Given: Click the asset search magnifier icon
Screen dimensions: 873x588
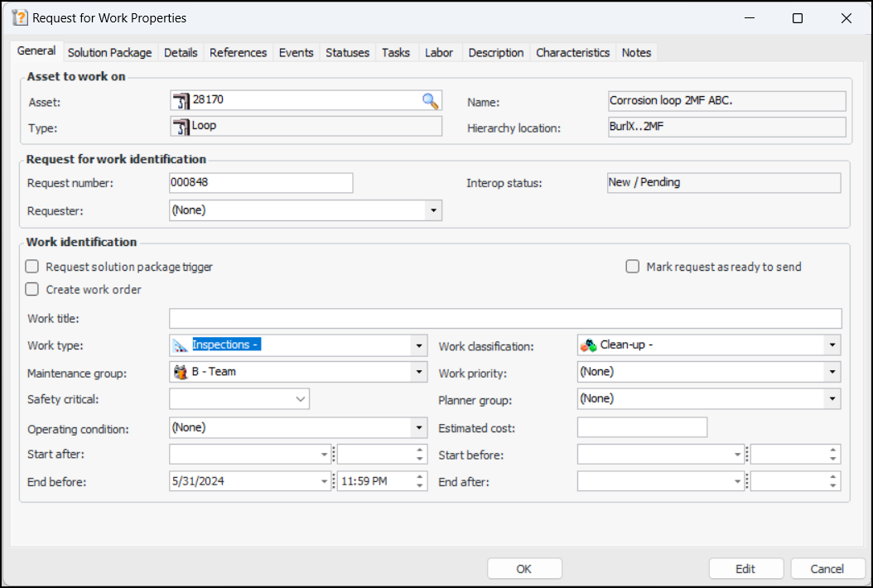Looking at the screenshot, I should [x=430, y=101].
